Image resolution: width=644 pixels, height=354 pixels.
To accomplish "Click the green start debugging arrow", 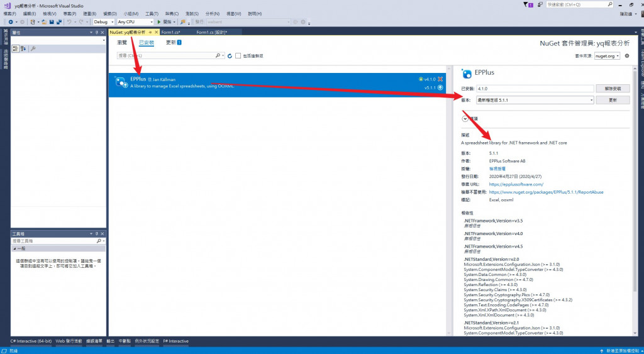I will click(159, 22).
